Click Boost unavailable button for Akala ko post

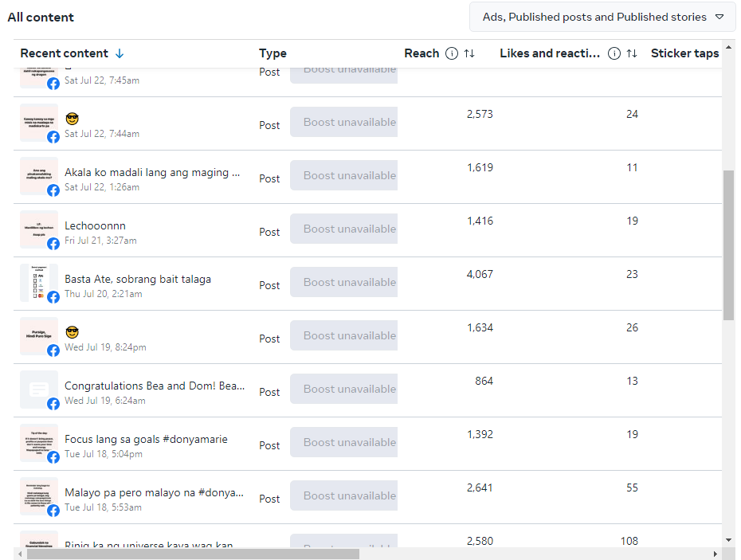(343, 175)
